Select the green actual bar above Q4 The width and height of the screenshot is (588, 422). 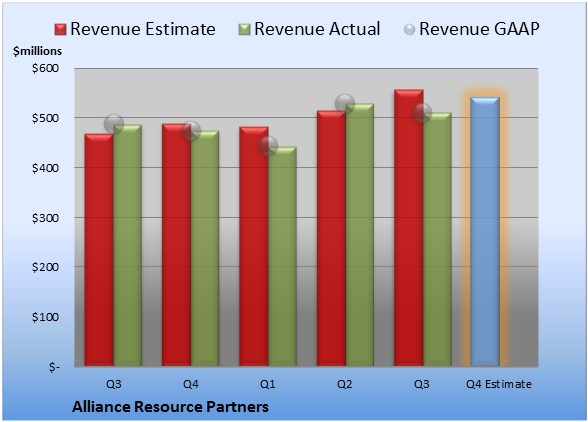pos(205,248)
